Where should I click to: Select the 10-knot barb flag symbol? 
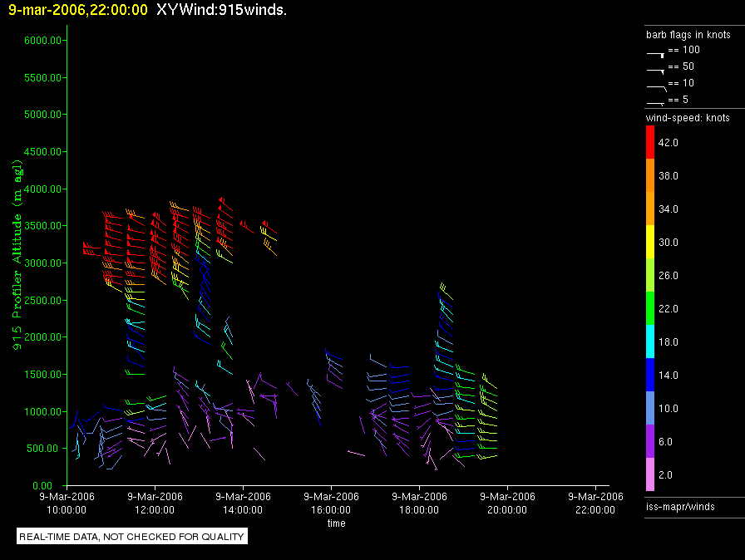pyautogui.click(x=656, y=86)
